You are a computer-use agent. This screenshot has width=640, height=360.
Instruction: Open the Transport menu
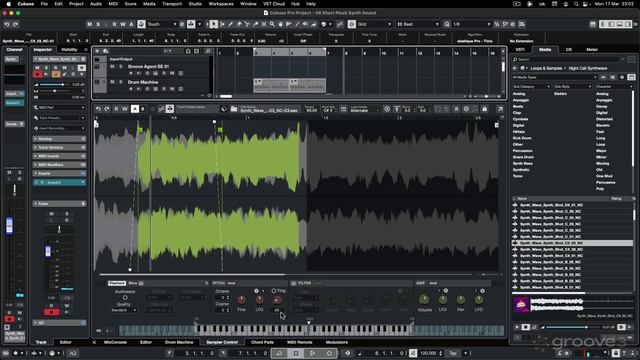(172, 4)
